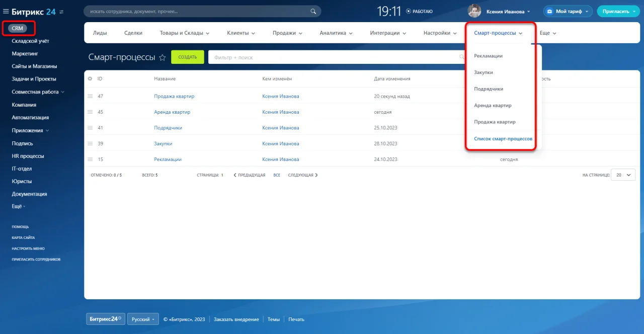This screenshot has width=644, height=334.
Task: Select Закупки in the Смарт-процессы dropdown
Action: pos(483,72)
